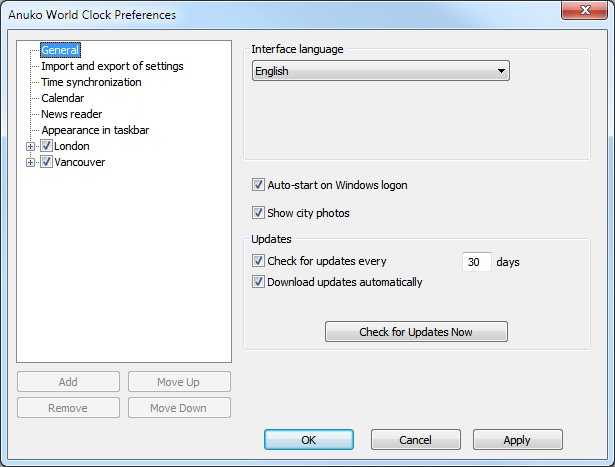Select General in settings tree

[60, 50]
